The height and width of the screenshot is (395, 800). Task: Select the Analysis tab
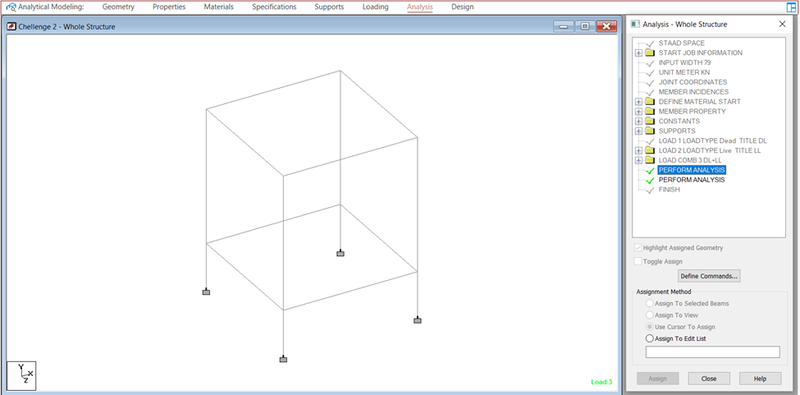coord(420,7)
